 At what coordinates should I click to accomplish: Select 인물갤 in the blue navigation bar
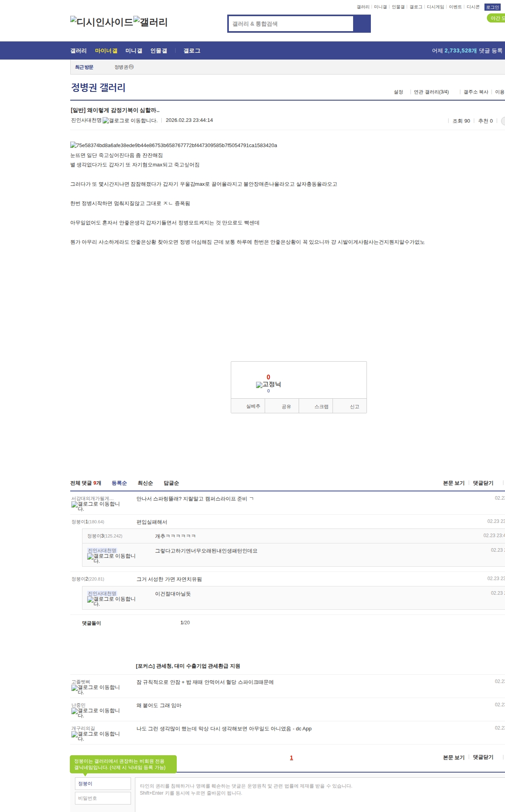[159, 51]
